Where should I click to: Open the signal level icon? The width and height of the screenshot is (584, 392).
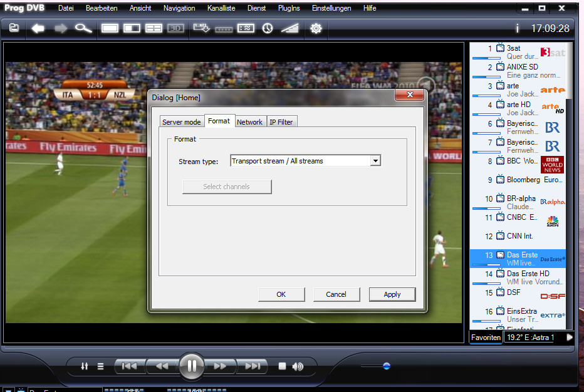(x=289, y=28)
